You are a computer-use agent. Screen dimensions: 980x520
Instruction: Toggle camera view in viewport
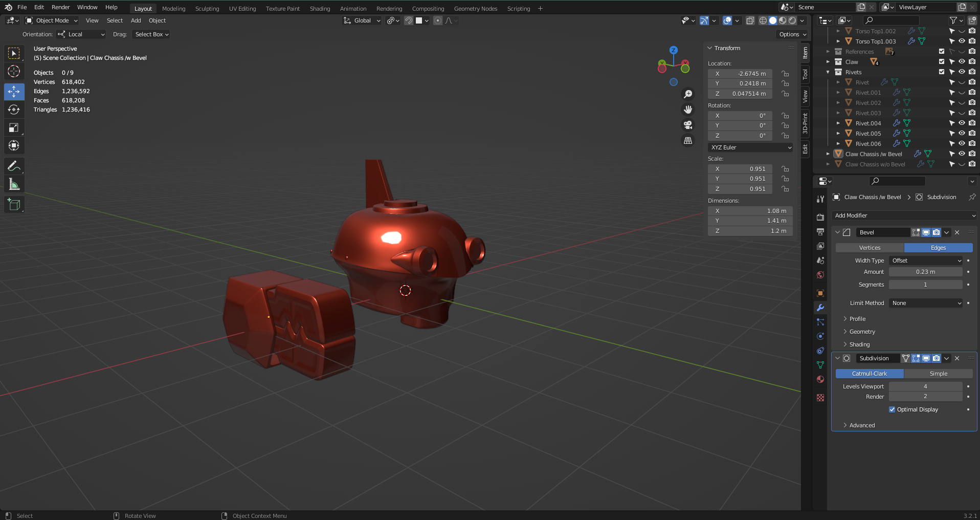[688, 125]
